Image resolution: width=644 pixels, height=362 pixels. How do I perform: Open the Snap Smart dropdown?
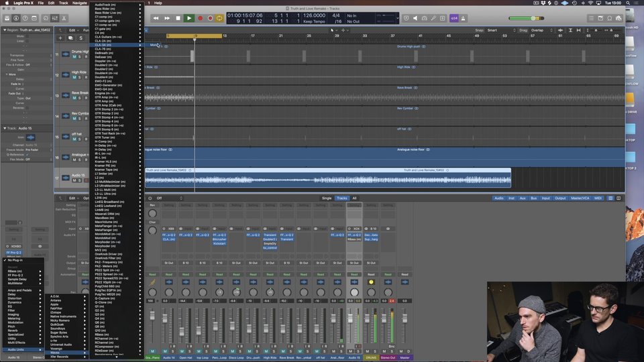pos(501,30)
